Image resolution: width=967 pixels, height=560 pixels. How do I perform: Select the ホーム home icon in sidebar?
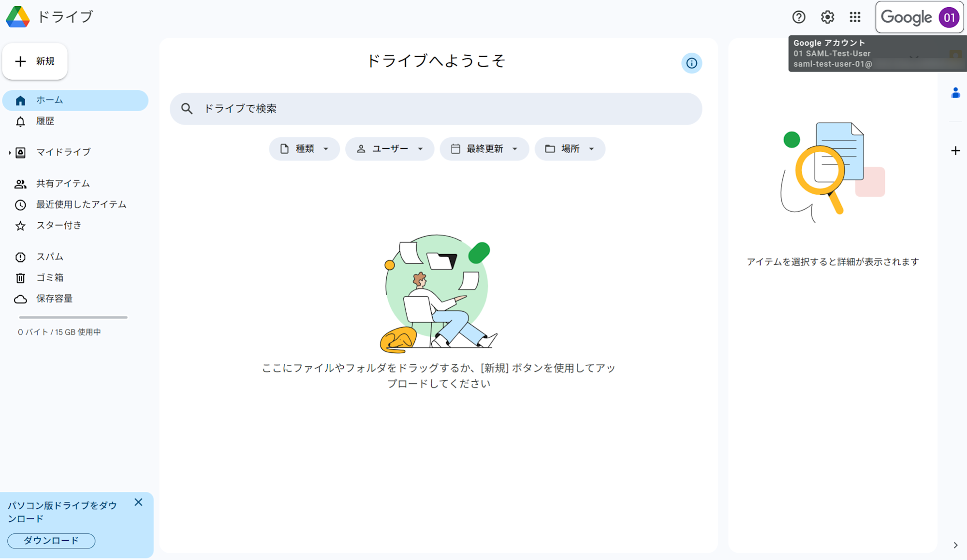(20, 100)
